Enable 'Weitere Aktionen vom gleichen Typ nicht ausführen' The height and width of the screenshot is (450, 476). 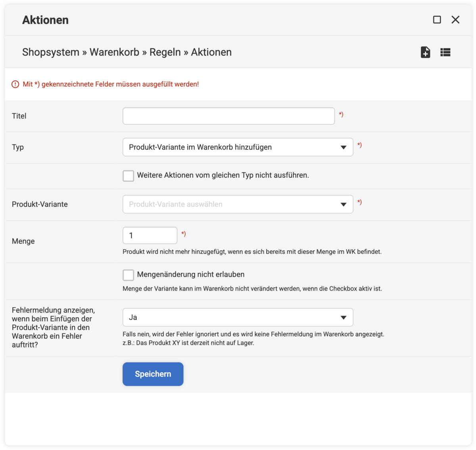pyautogui.click(x=128, y=176)
